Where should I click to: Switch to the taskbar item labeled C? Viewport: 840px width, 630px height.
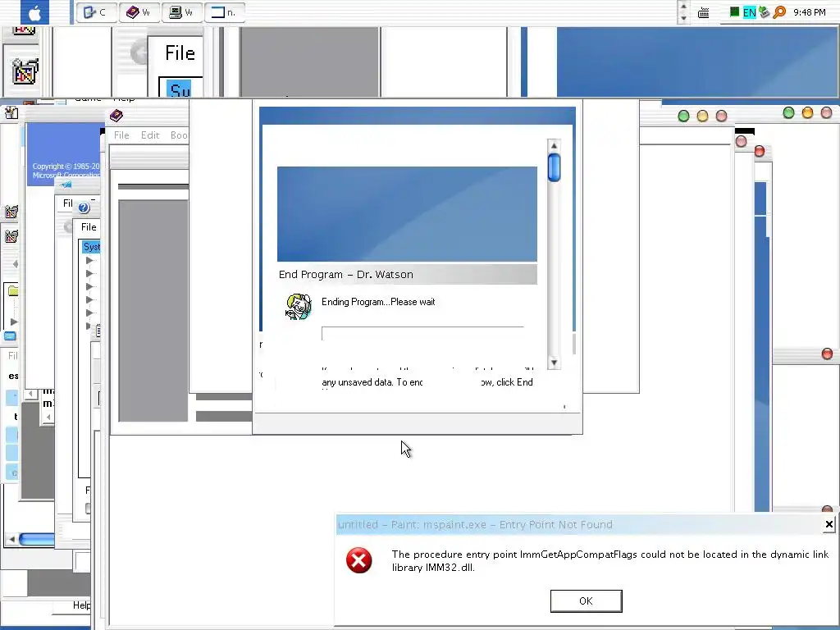point(97,12)
